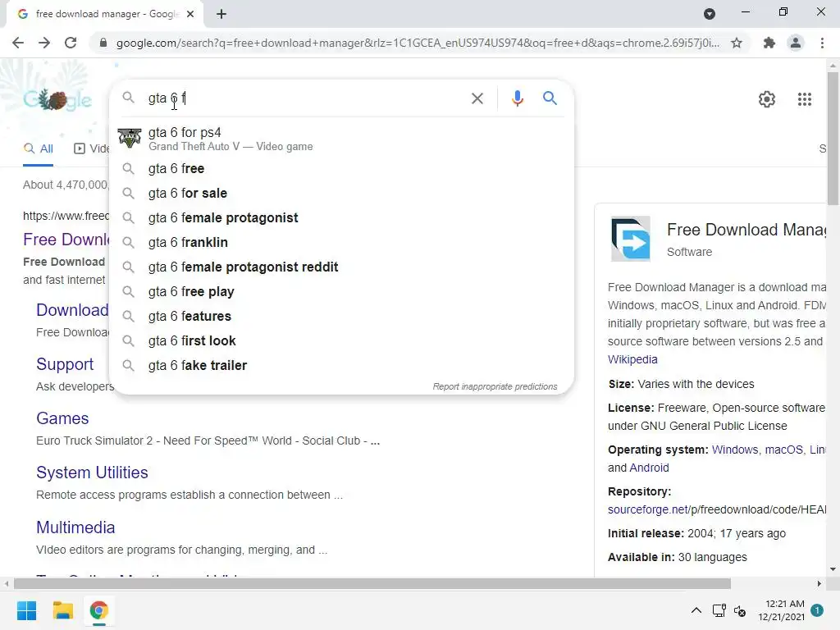Open Chrome profile avatar
Image resolution: width=840 pixels, height=630 pixels.
click(x=796, y=43)
